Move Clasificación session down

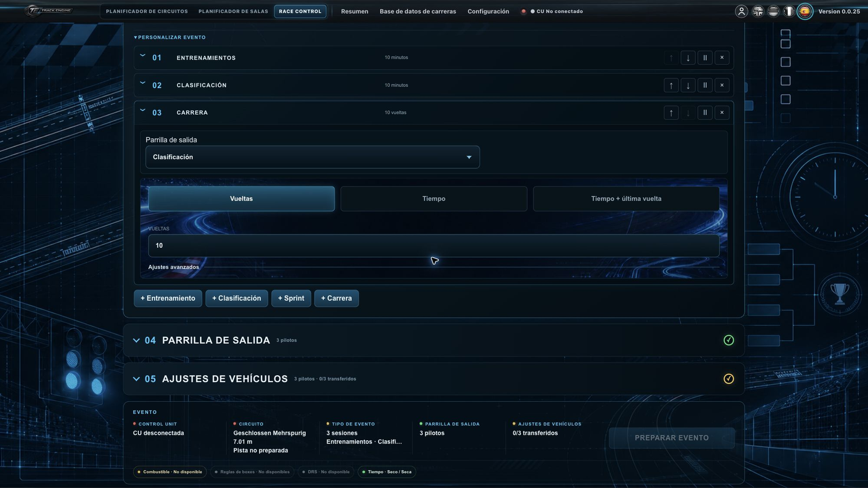[x=688, y=85]
